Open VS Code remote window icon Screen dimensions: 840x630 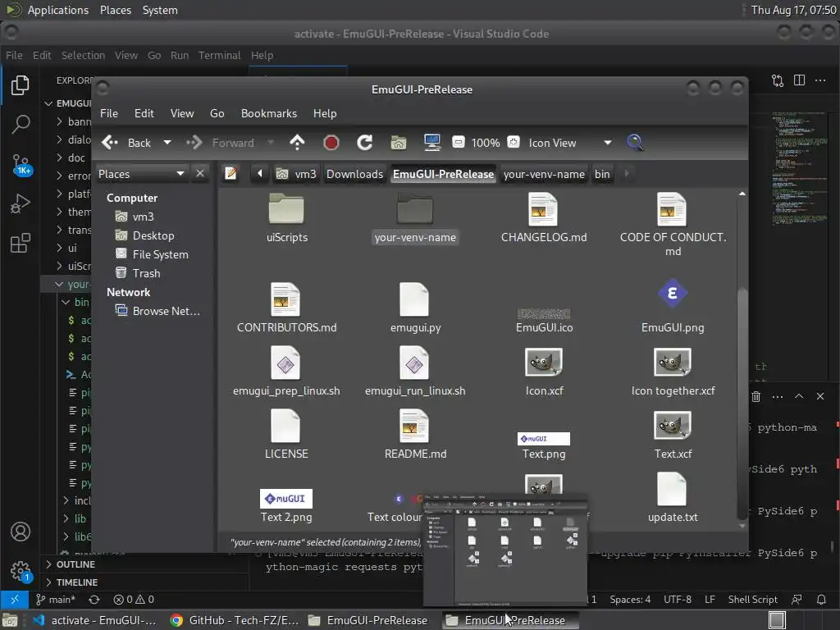[x=15, y=599]
